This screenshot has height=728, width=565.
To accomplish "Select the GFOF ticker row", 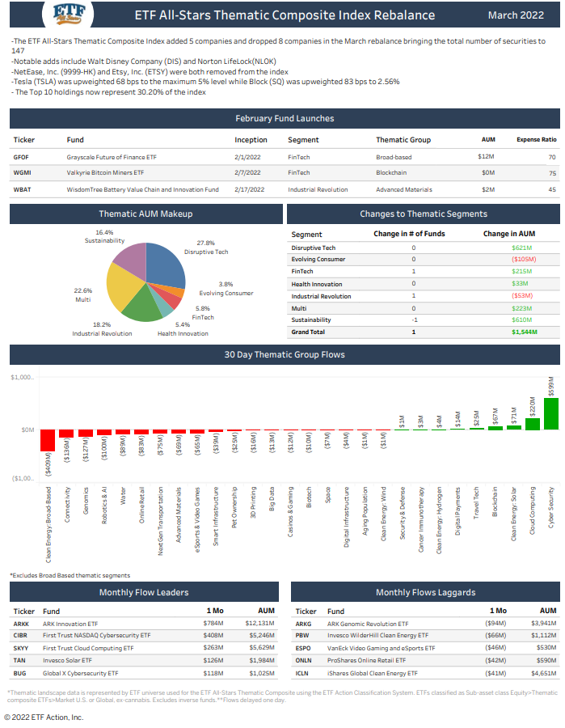I will tap(285, 157).
